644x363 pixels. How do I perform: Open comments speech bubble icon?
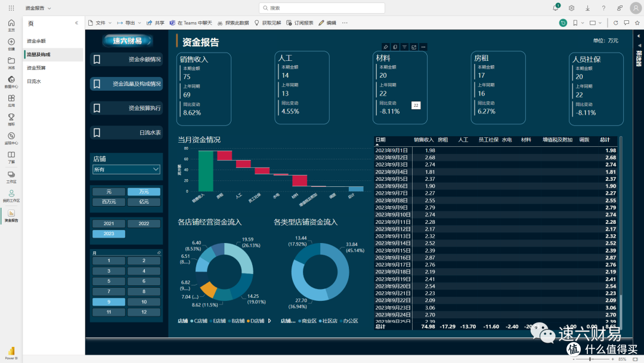[x=626, y=23]
